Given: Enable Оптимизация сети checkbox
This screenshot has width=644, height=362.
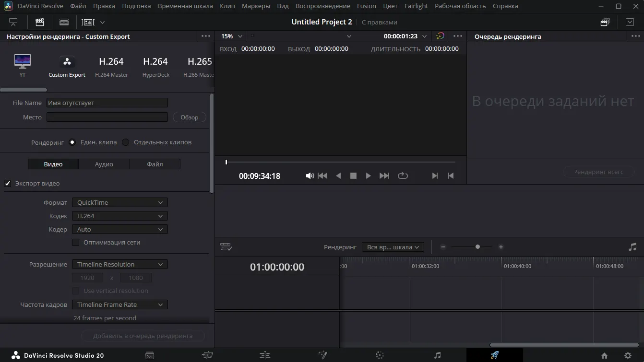Looking at the screenshot, I should pyautogui.click(x=76, y=243).
